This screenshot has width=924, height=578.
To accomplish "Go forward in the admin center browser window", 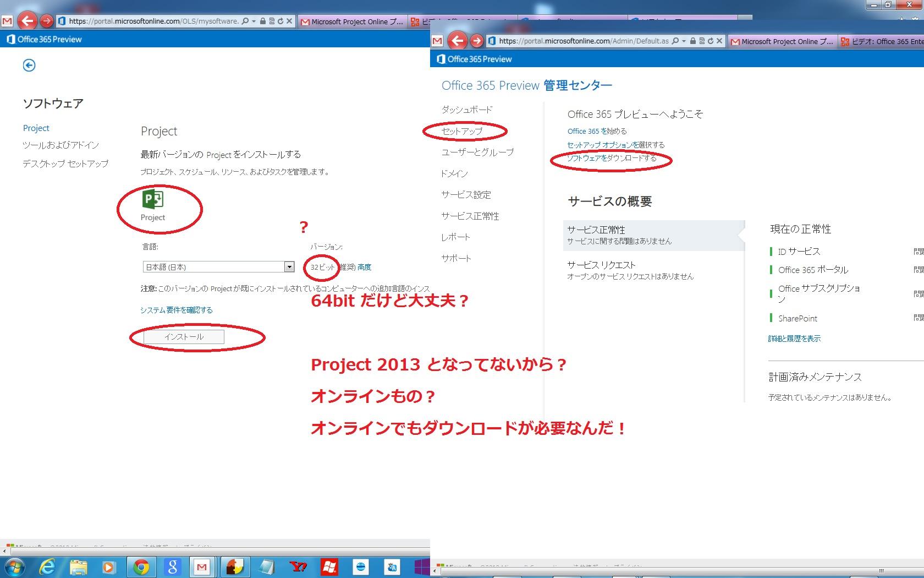I will click(477, 41).
